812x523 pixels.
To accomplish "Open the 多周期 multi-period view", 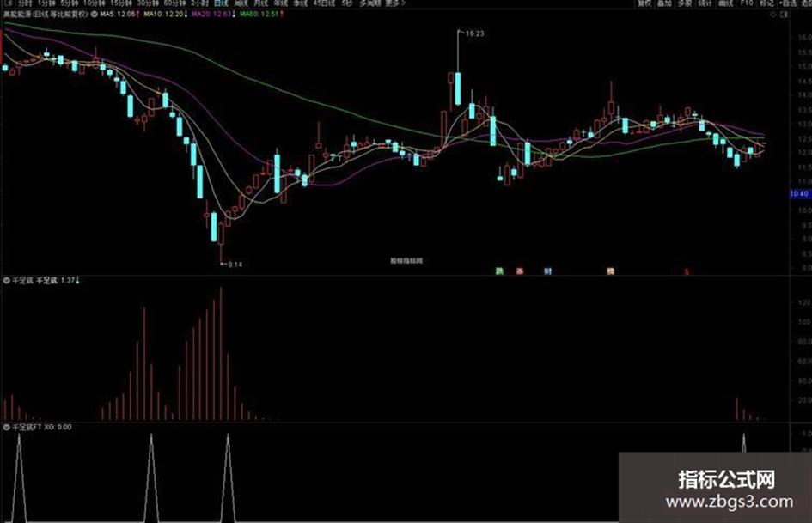I will coord(370,3).
